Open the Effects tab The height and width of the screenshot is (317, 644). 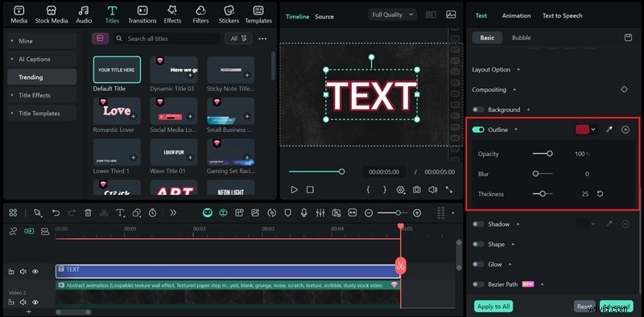[172, 14]
